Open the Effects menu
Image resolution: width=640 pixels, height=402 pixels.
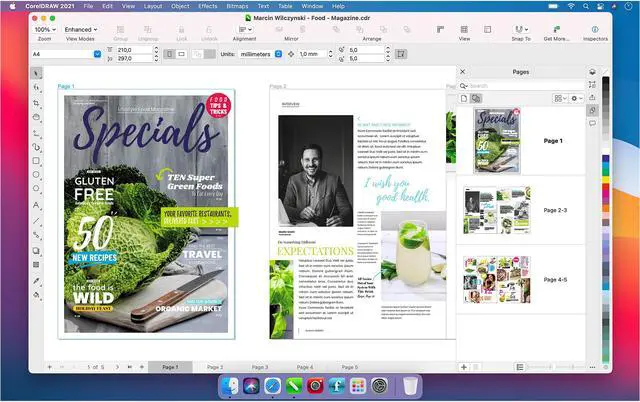tap(208, 6)
